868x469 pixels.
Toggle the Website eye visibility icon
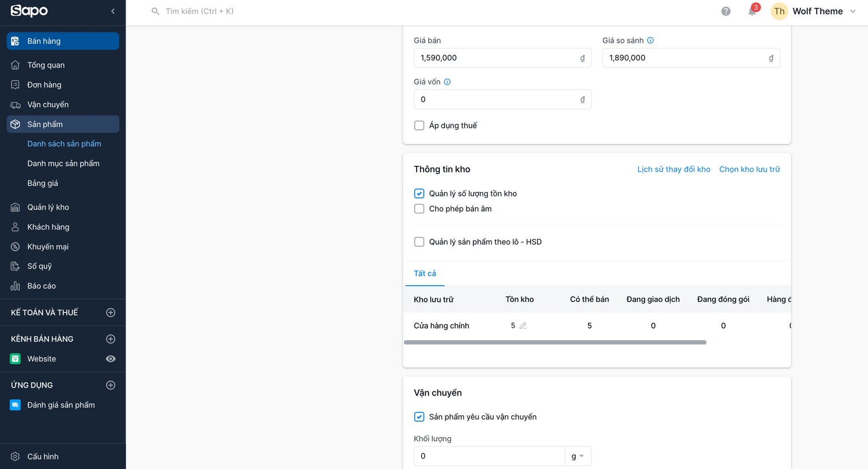point(111,359)
